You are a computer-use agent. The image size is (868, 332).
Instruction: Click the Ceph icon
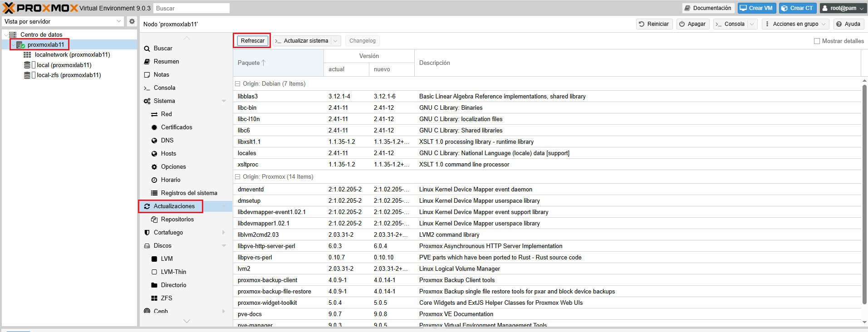pyautogui.click(x=147, y=311)
